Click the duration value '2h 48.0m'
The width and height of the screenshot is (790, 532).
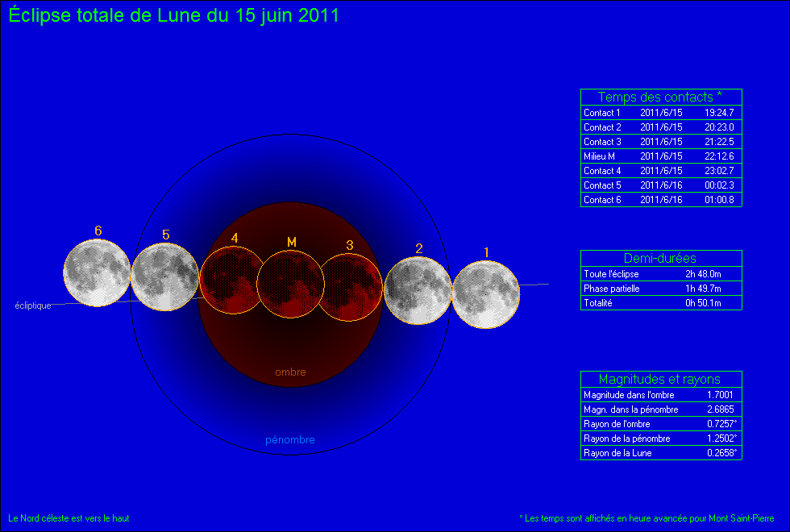tap(703, 274)
